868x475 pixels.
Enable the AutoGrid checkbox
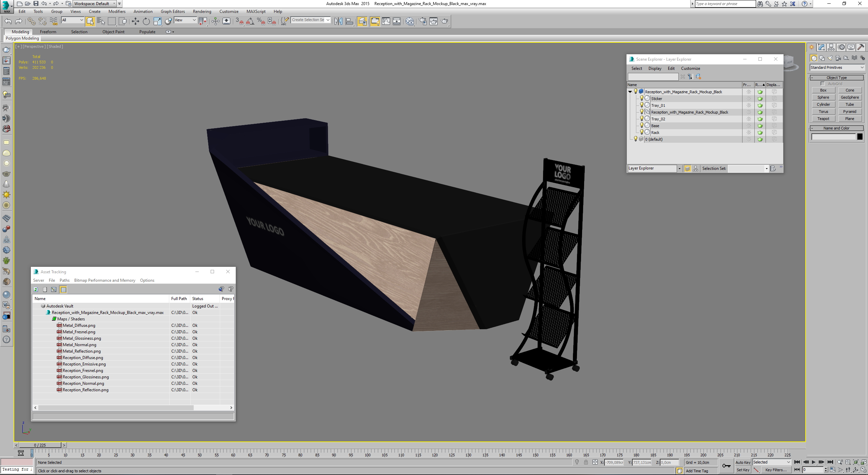pos(823,84)
